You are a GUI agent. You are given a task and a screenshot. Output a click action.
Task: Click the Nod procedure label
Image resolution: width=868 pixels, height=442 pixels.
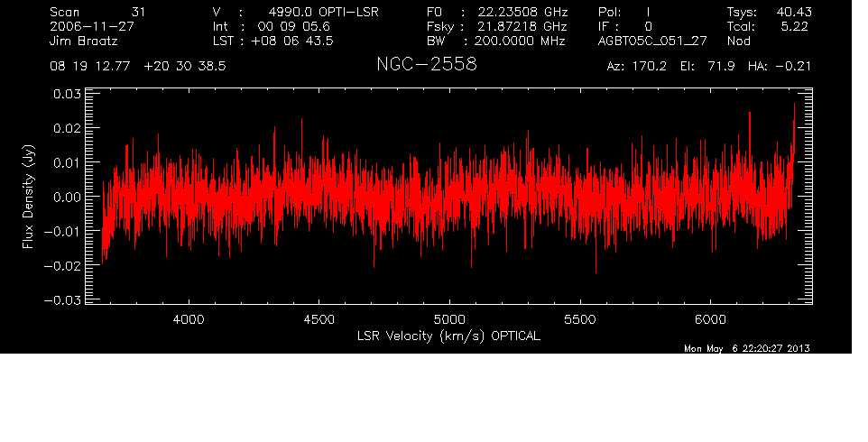pos(739,41)
